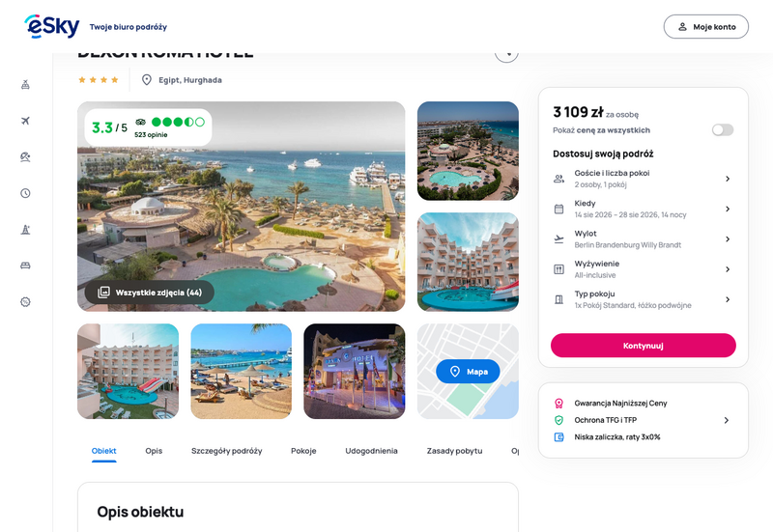Open the 'Mapa' map thumbnail

[468, 372]
